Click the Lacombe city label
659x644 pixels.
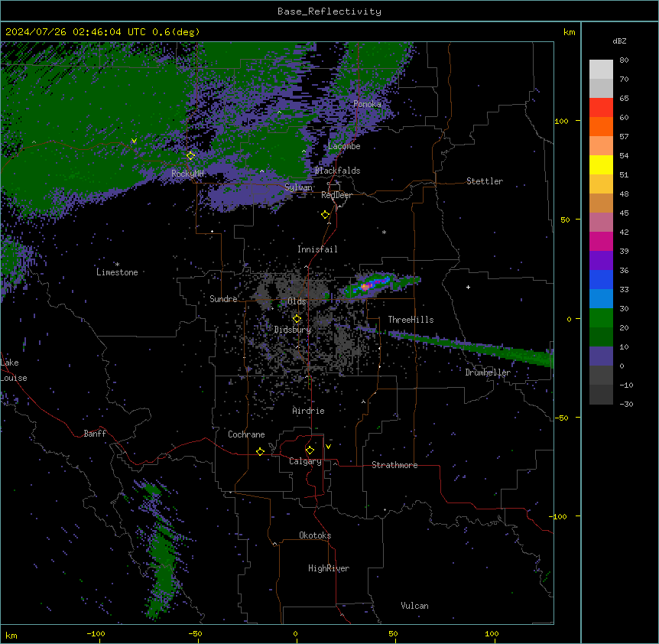point(344,146)
